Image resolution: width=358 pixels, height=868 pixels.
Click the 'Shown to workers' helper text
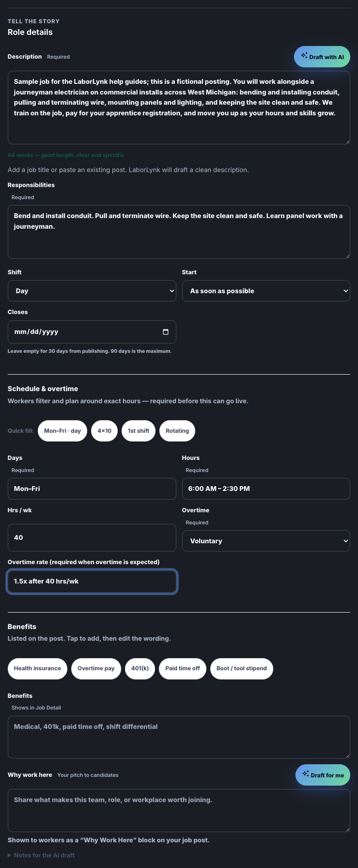click(109, 840)
